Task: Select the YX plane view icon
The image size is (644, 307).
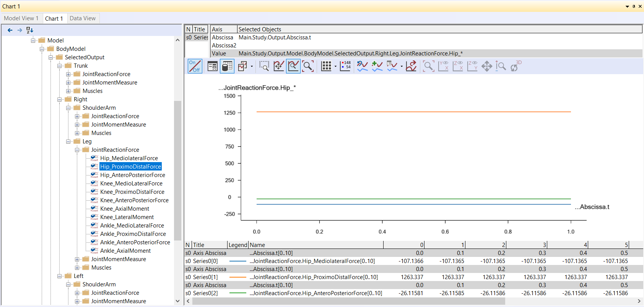Action: pos(443,66)
